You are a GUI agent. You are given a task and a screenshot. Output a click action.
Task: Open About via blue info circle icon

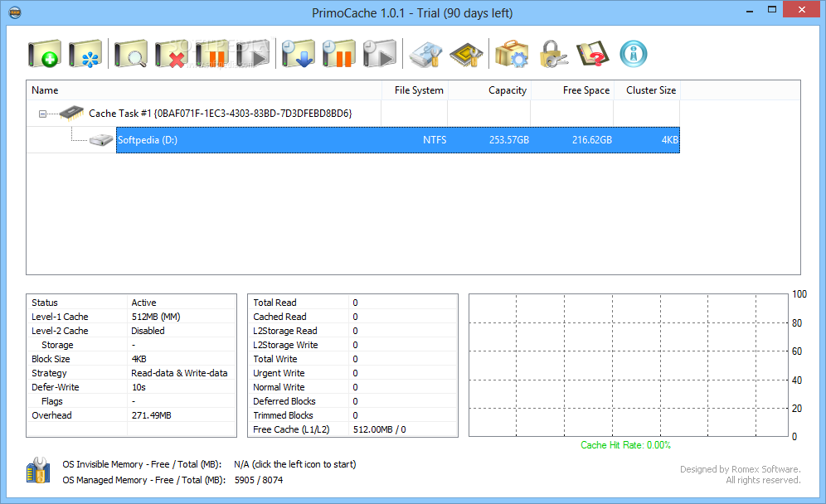(634, 54)
